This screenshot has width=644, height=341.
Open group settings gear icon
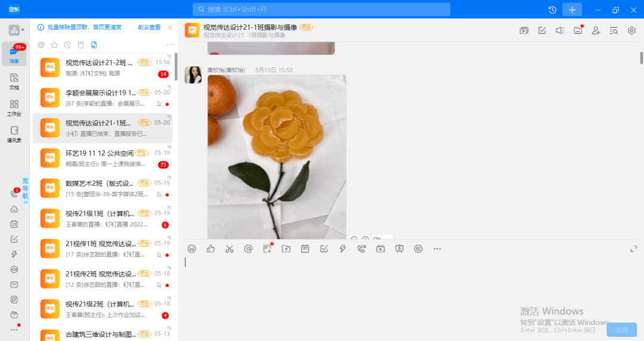[631, 30]
